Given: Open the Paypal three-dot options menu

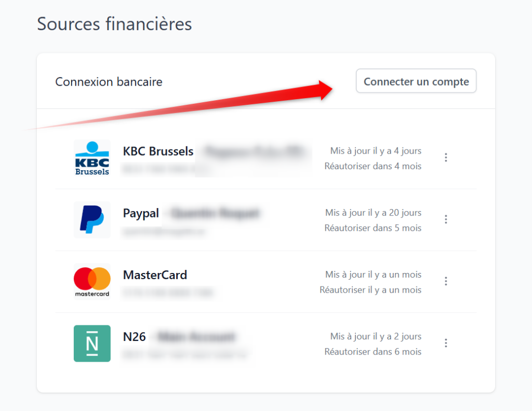Looking at the screenshot, I should point(446,220).
